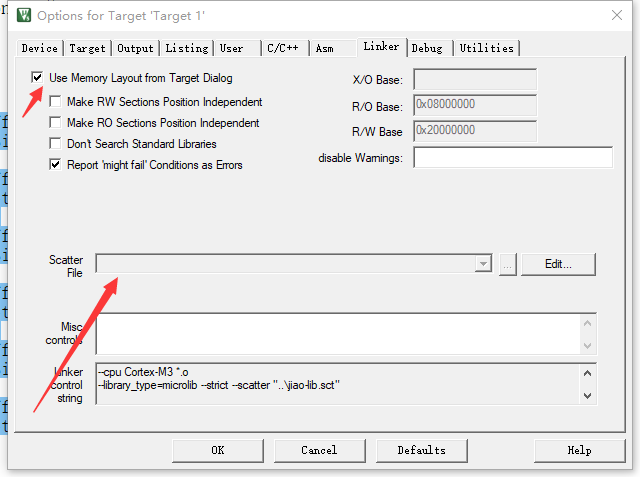Click the Keil uVision icon in title bar
Image resolution: width=640 pixels, height=477 pixels.
click(24, 16)
